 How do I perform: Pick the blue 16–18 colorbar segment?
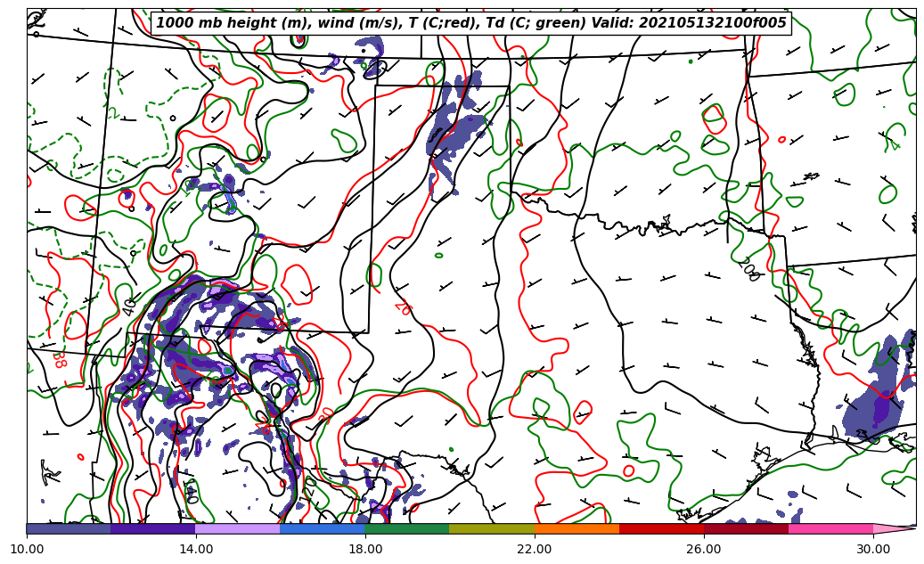tap(323, 528)
